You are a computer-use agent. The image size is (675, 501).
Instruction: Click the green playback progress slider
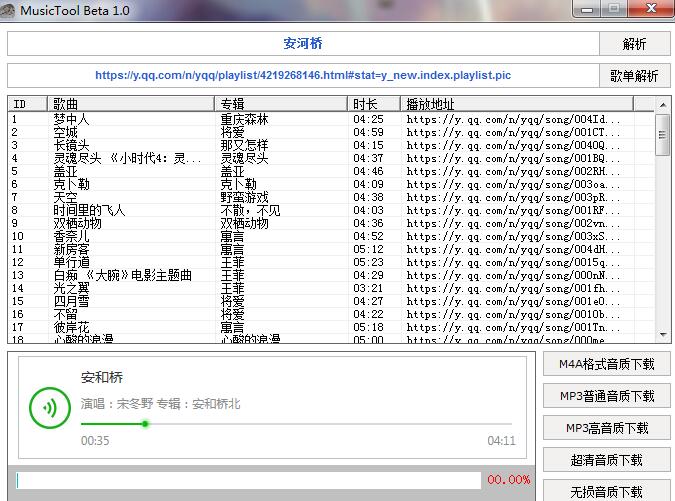tap(145, 424)
